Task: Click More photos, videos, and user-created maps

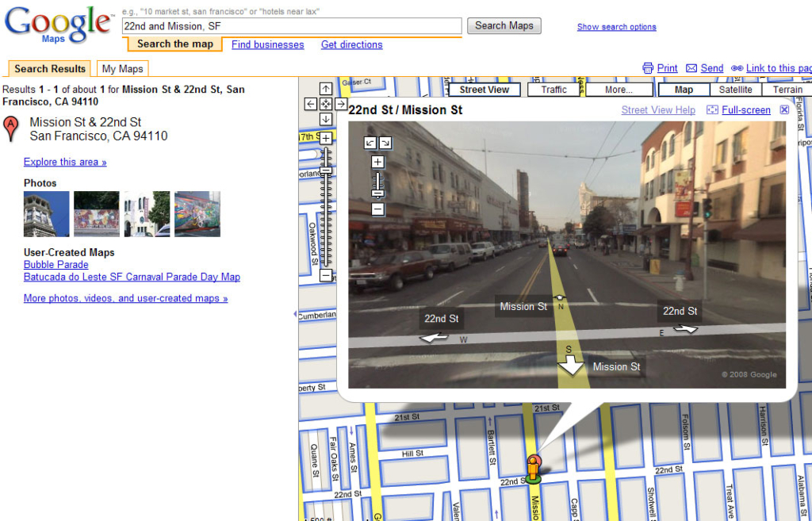Action: (126, 298)
